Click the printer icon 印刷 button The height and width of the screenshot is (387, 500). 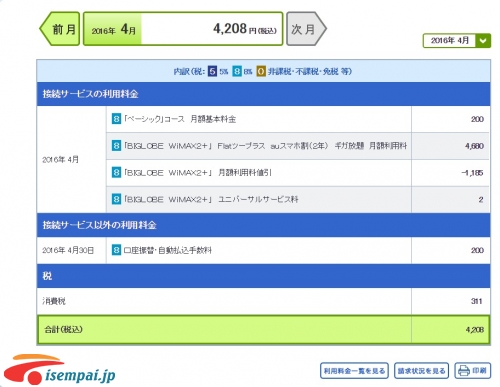[473, 371]
